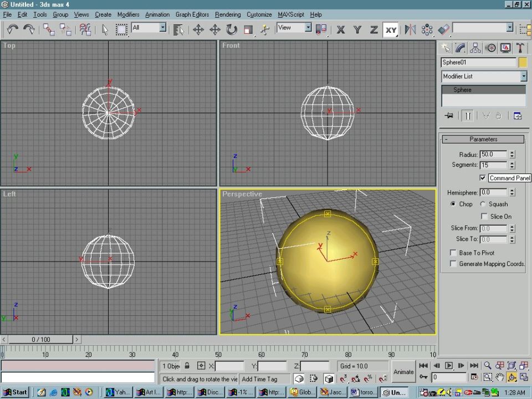Click the Use Pivot Point Center icon
532x399 pixels.
[x=321, y=29]
